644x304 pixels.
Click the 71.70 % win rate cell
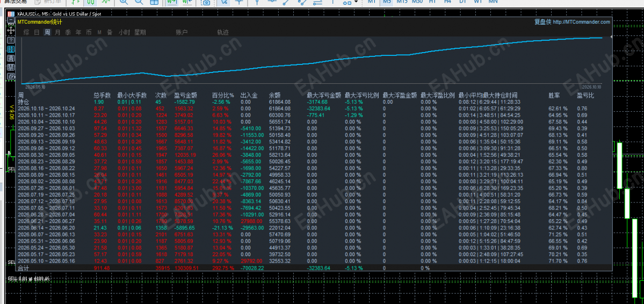coord(558,261)
